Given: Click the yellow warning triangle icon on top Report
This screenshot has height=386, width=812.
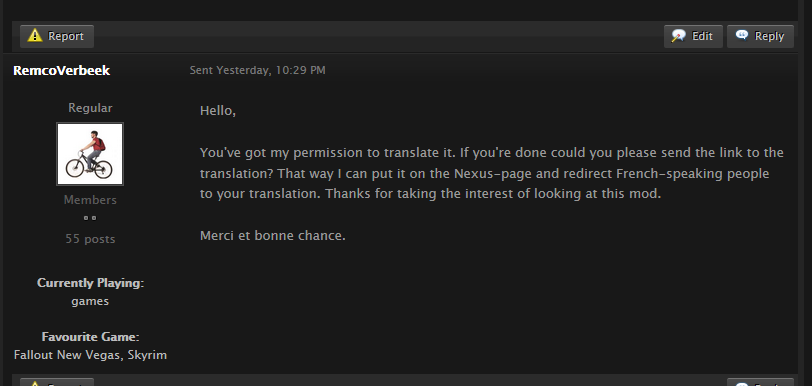Looking at the screenshot, I should [35, 36].
